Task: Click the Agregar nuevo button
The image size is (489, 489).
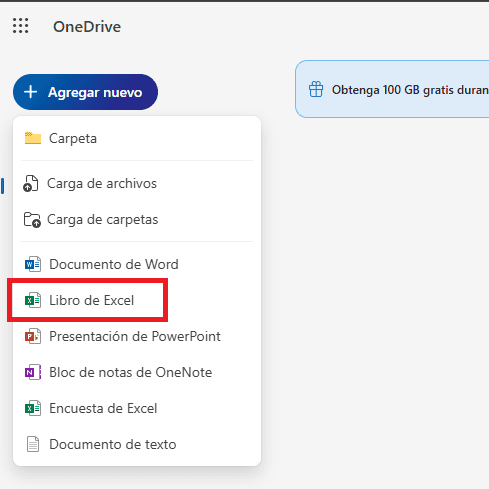Action: (85, 92)
